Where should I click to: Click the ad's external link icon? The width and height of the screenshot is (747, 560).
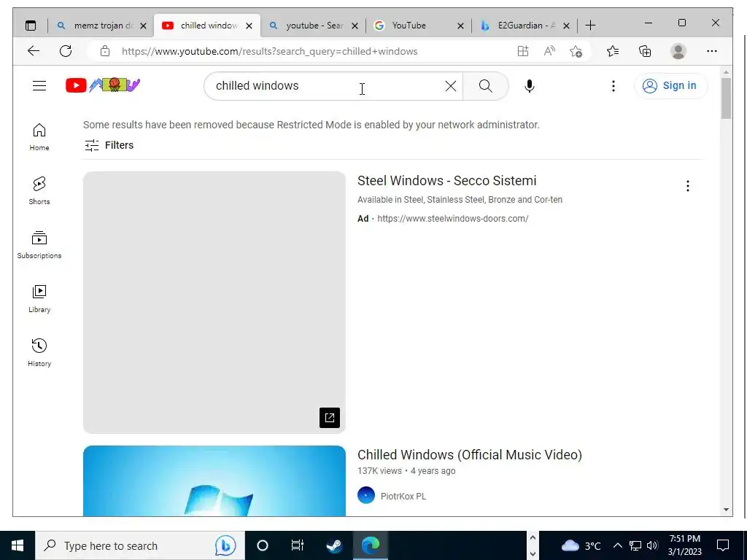tap(330, 418)
